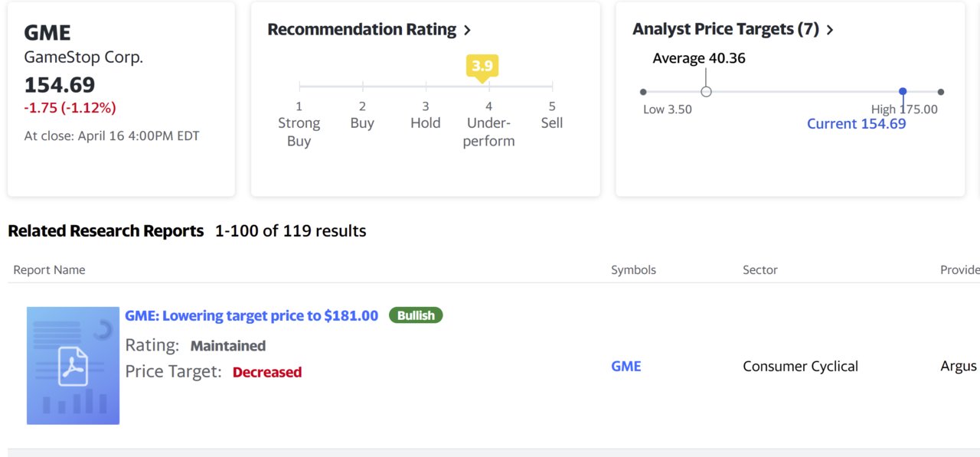Click the Current 154.69 price label
Image resolution: width=980 pixels, height=457 pixels.
(856, 124)
